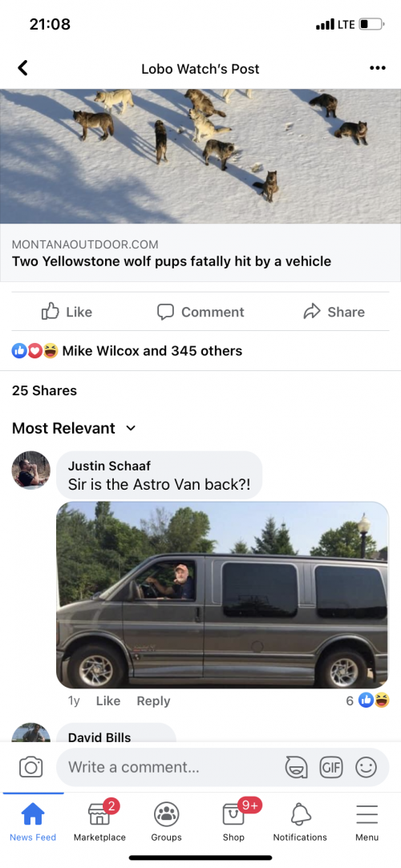Screen dimensions: 401x868
Task: Open the emoji smiley picker
Action: point(366,767)
